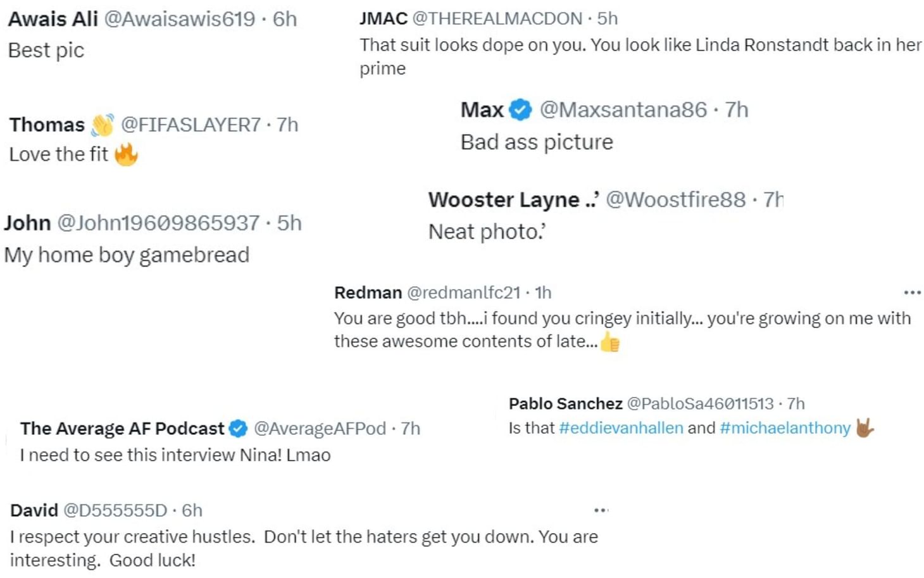Image resolution: width=924 pixels, height=578 pixels.
Task: Open more options on David's tweet
Action: [601, 510]
